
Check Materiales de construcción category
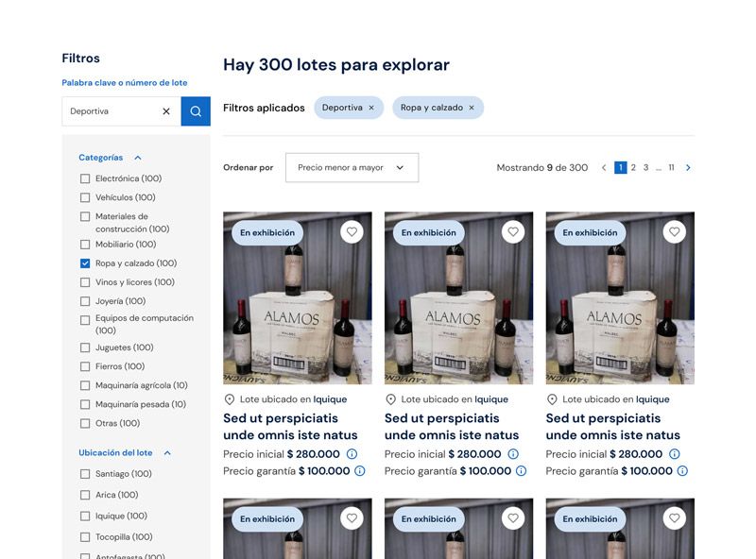pyautogui.click(x=85, y=216)
